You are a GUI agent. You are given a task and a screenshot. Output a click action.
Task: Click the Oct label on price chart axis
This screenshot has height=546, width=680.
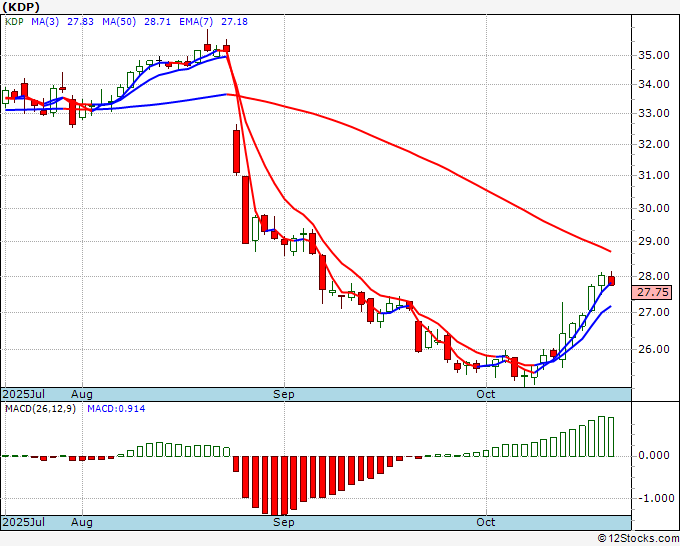[x=485, y=394]
